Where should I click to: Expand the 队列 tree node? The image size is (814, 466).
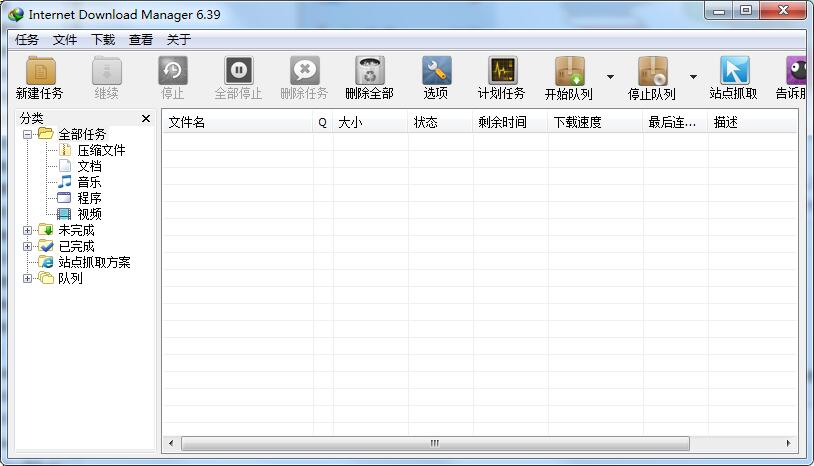pyautogui.click(x=28, y=279)
